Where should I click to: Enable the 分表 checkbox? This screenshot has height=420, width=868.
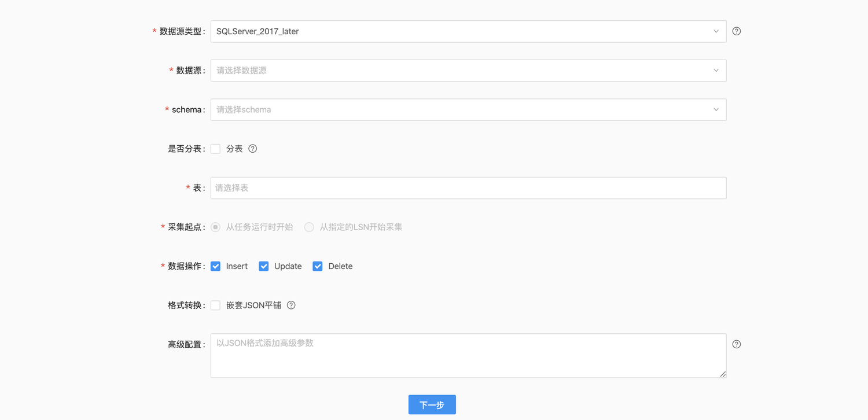pos(216,149)
